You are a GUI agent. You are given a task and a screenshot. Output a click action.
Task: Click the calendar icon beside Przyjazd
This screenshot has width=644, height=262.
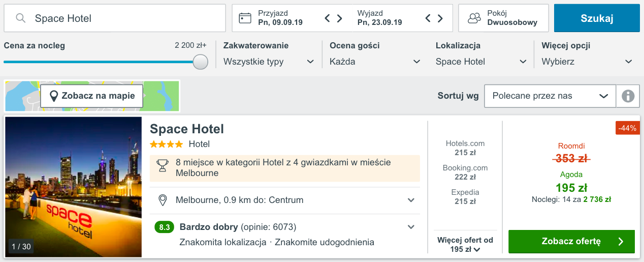tap(245, 18)
